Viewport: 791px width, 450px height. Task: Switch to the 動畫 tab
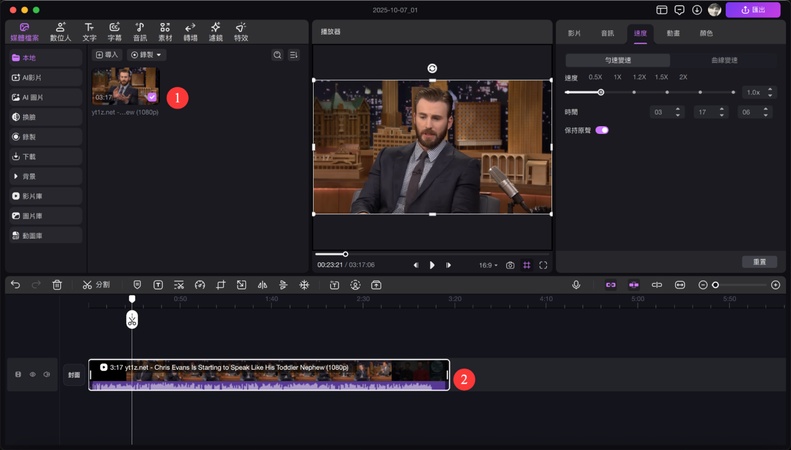point(673,33)
